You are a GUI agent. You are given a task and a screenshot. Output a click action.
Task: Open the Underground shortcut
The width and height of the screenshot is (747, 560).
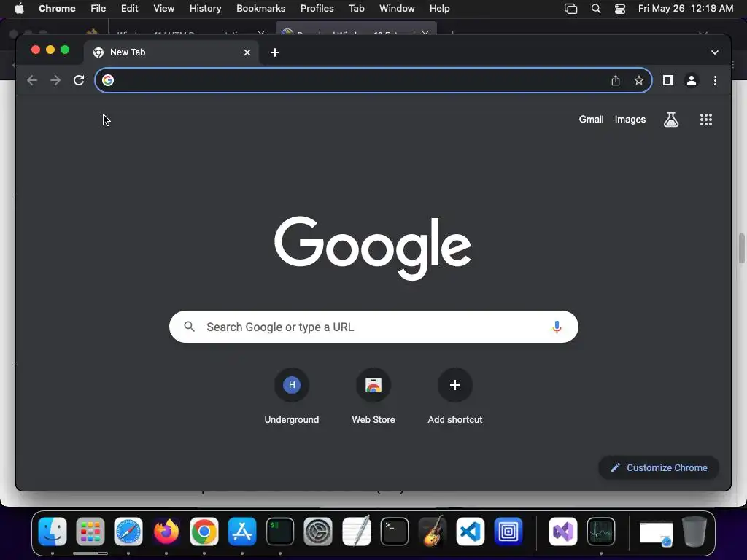292,396
